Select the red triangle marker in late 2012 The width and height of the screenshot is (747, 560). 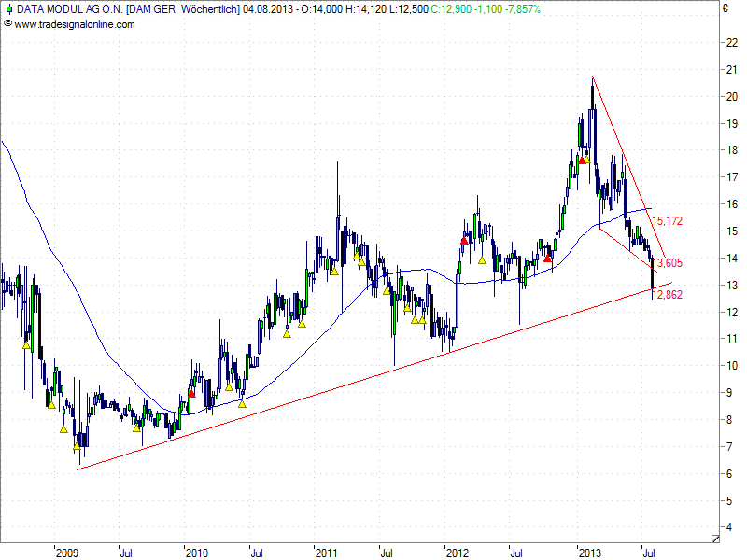coord(547,257)
